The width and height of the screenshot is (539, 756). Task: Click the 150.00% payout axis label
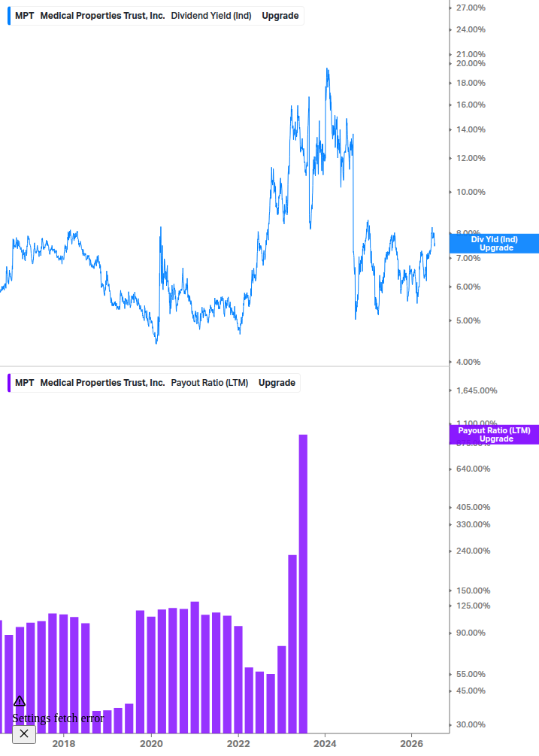click(x=473, y=591)
